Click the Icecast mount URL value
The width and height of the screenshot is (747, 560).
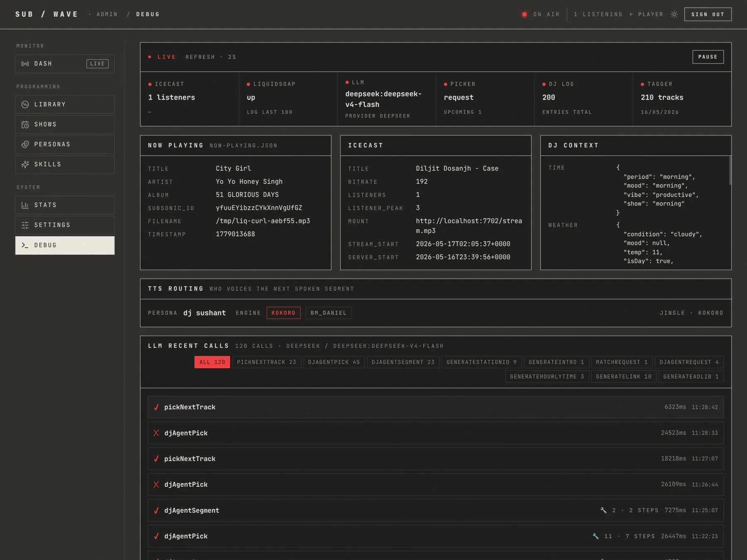pyautogui.click(x=469, y=226)
